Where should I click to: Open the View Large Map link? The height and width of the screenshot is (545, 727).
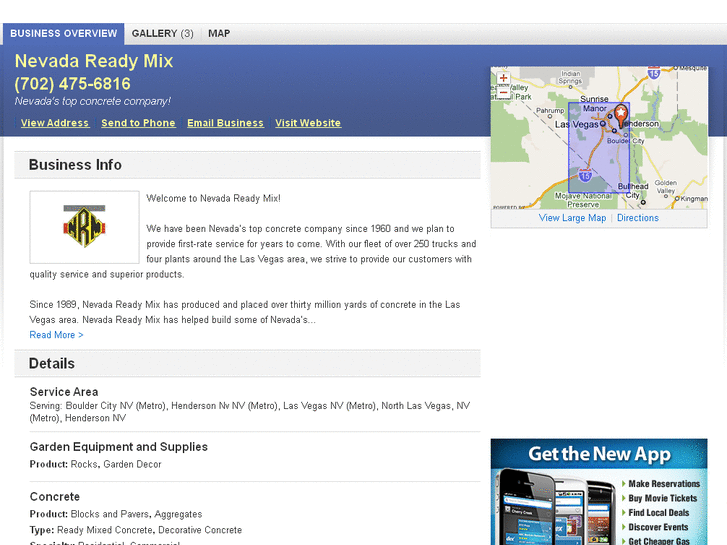572,218
